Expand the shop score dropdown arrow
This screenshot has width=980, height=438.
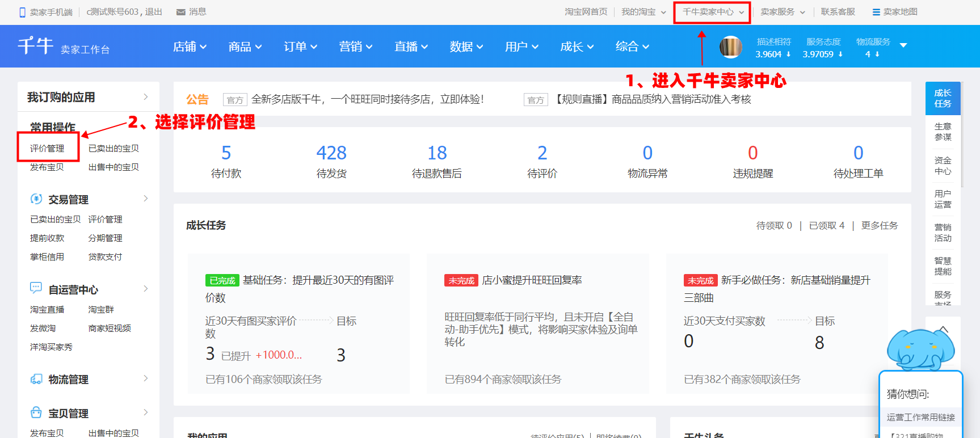pyautogui.click(x=903, y=45)
